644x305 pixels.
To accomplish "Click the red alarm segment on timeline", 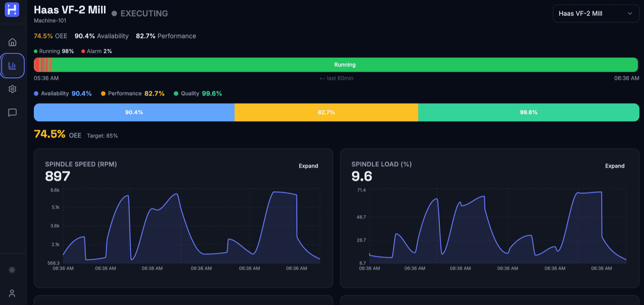I will click(37, 65).
